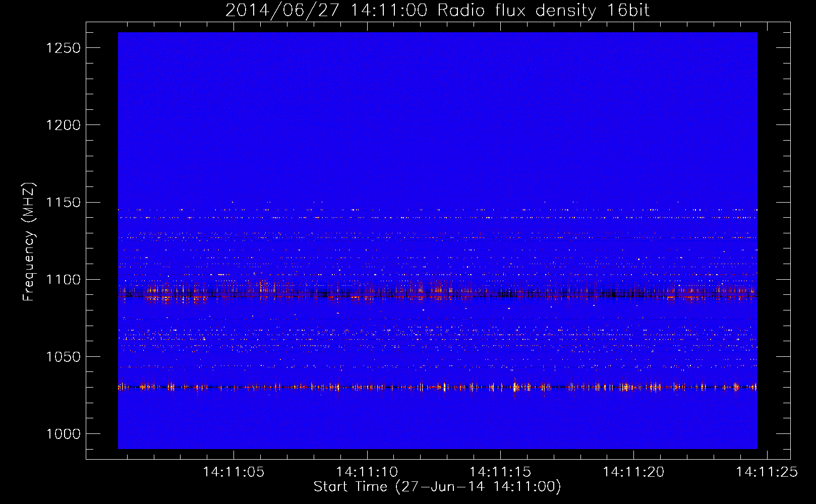Click the 14:11:05 time tick label

(234, 472)
